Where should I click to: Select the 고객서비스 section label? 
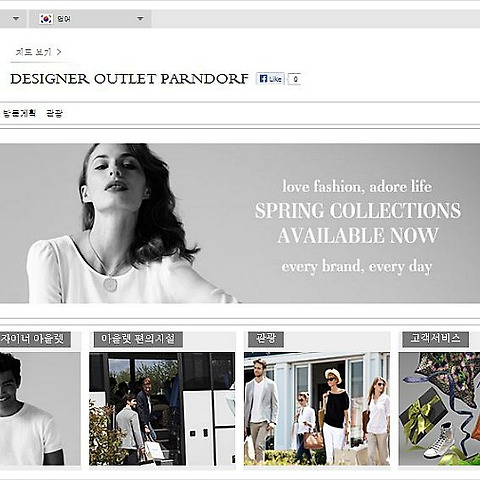click(x=435, y=339)
